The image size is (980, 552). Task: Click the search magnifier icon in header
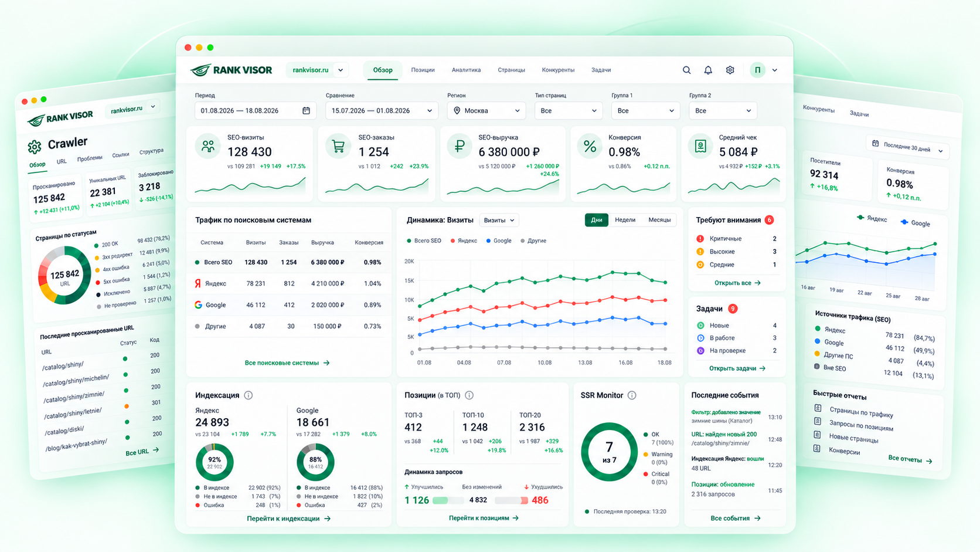click(x=686, y=70)
